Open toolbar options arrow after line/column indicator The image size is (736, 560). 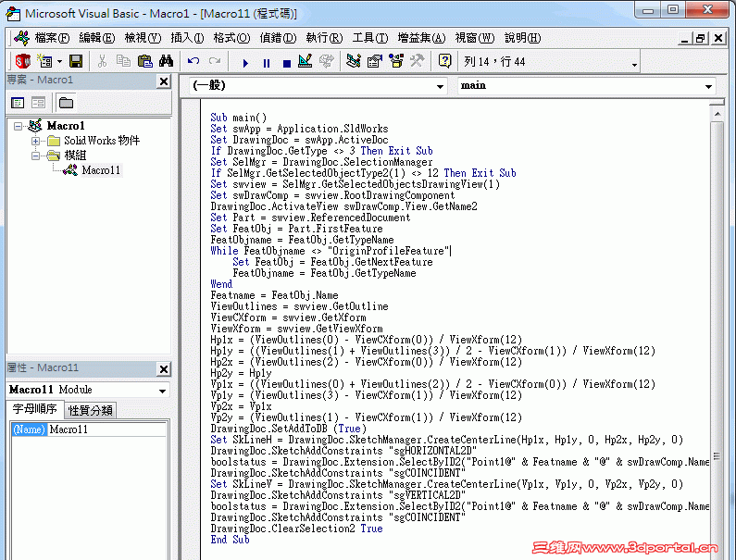click(x=634, y=65)
